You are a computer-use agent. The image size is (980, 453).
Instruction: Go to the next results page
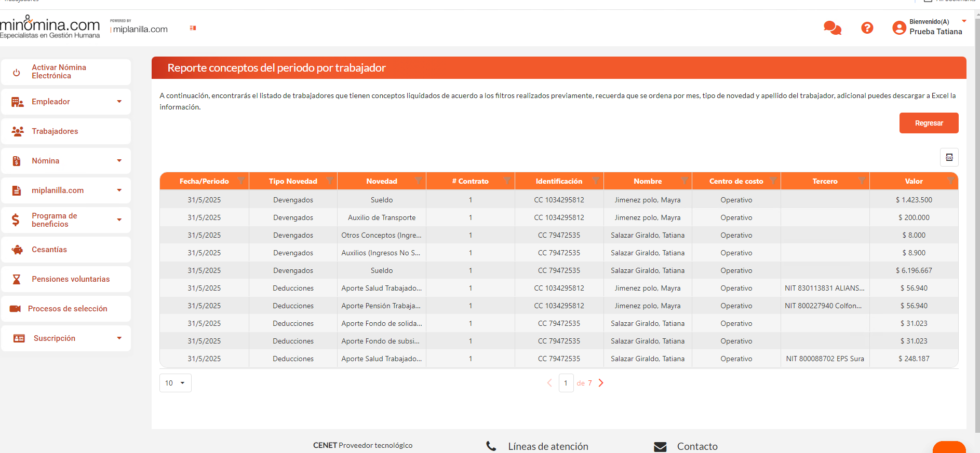(601, 383)
